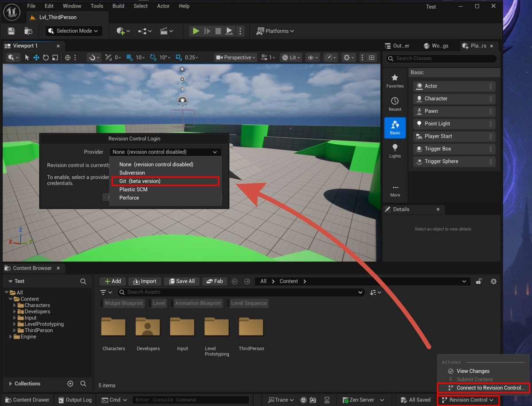Open the Lit view mode dropdown
This screenshot has height=406, width=532.
[x=290, y=58]
